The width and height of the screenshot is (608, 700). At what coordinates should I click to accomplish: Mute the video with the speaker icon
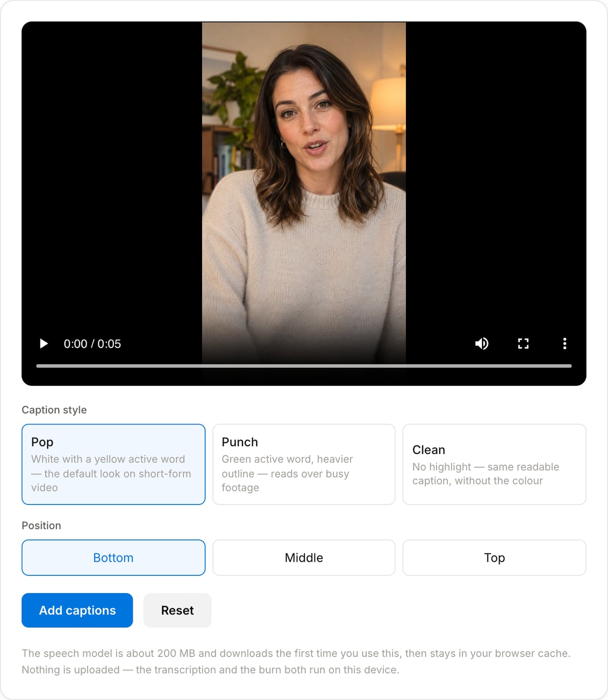pyautogui.click(x=482, y=344)
